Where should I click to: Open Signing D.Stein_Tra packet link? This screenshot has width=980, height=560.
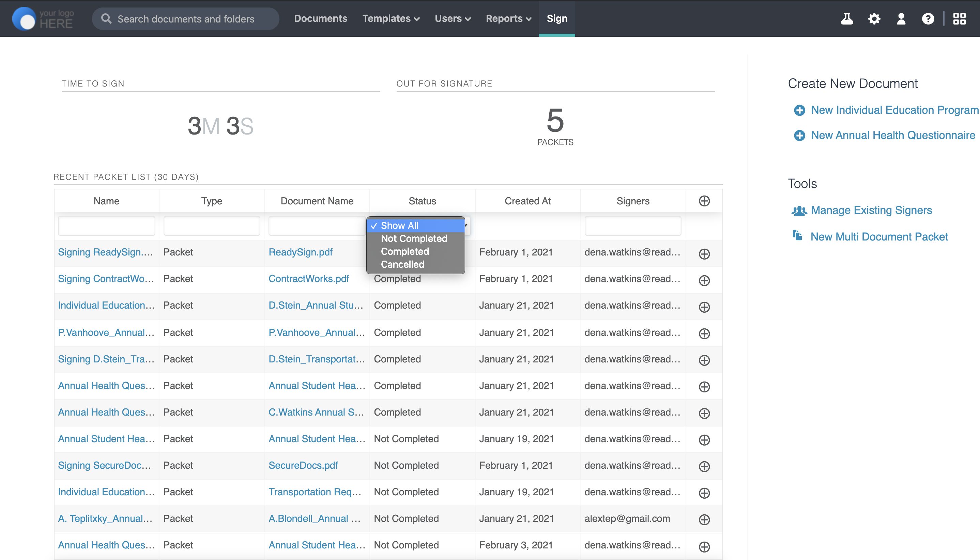point(106,359)
